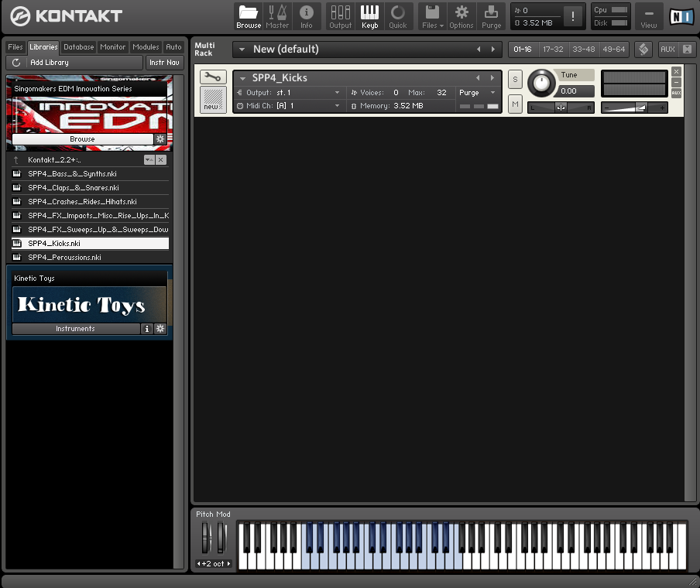The height and width of the screenshot is (588, 700).
Task: Show instrument page 49-64
Action: [614, 49]
